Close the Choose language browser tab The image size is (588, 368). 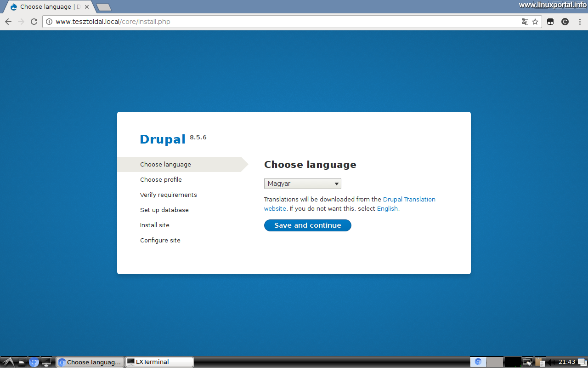87,7
